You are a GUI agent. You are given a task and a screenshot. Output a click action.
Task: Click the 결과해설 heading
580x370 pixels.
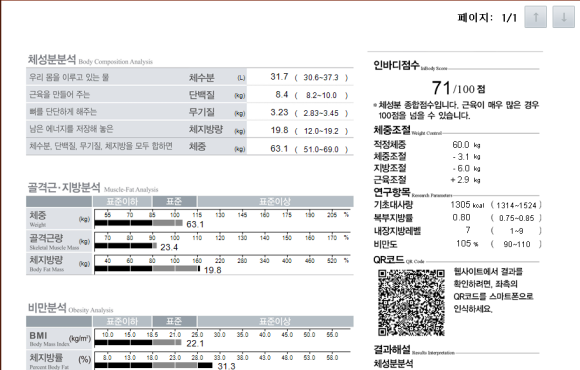tap(392, 349)
